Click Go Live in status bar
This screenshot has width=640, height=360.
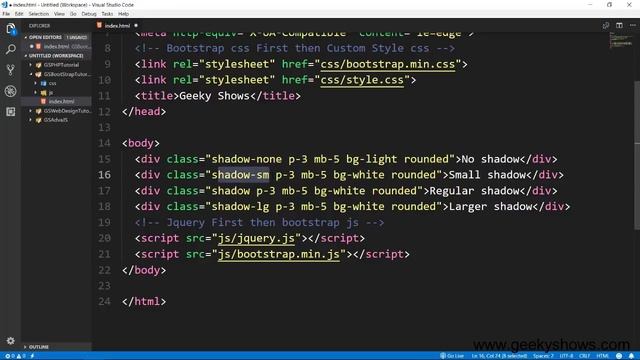pos(452,356)
